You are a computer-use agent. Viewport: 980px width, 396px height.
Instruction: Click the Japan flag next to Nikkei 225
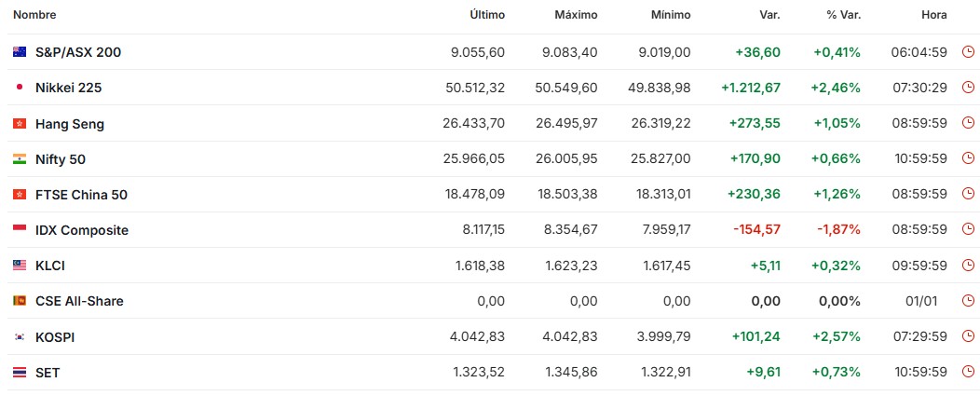coord(19,88)
